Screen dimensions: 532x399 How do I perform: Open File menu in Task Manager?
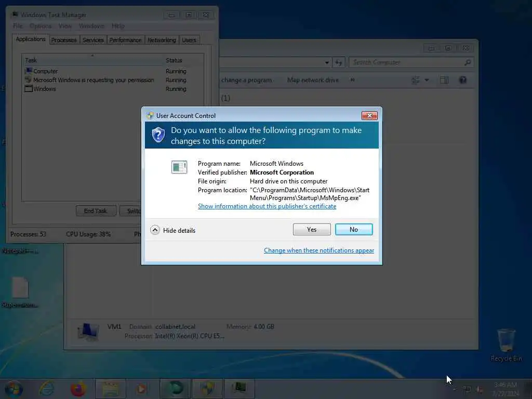(x=18, y=26)
